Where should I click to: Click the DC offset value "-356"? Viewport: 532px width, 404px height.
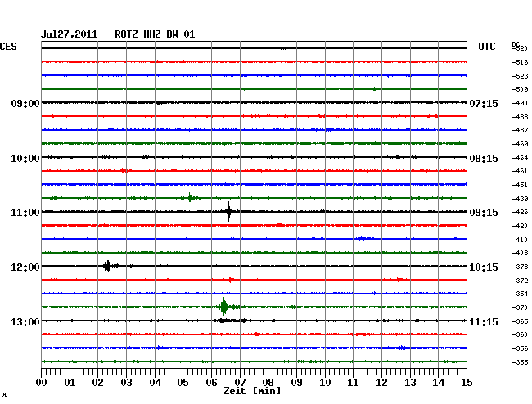(x=520, y=348)
